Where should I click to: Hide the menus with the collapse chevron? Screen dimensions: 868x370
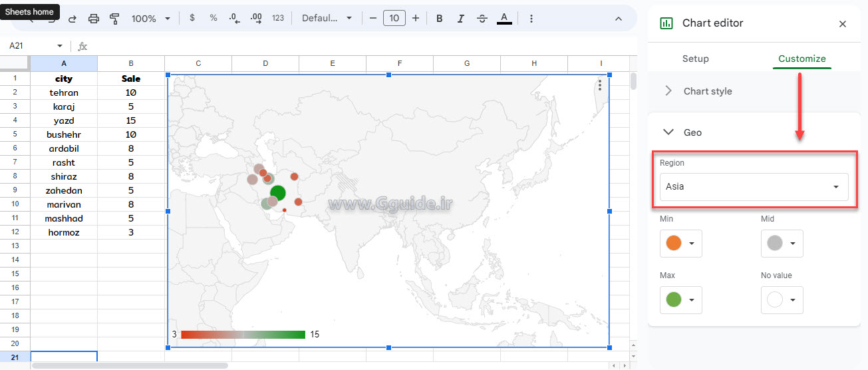pyautogui.click(x=619, y=19)
